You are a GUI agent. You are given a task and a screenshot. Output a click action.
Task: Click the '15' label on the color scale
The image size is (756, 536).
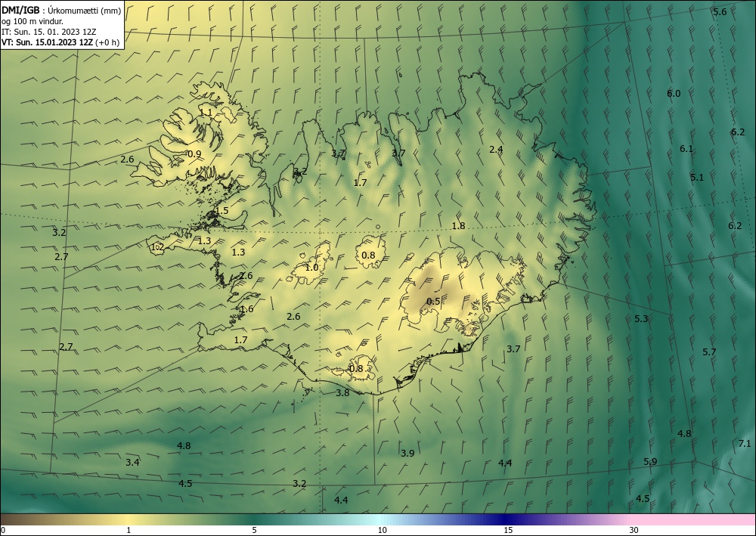tap(508, 530)
